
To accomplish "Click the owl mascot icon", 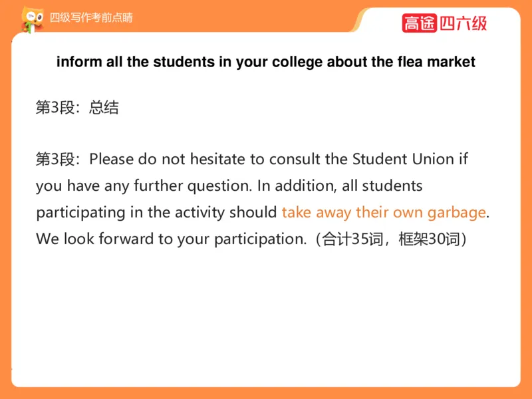I will pyautogui.click(x=30, y=19).
